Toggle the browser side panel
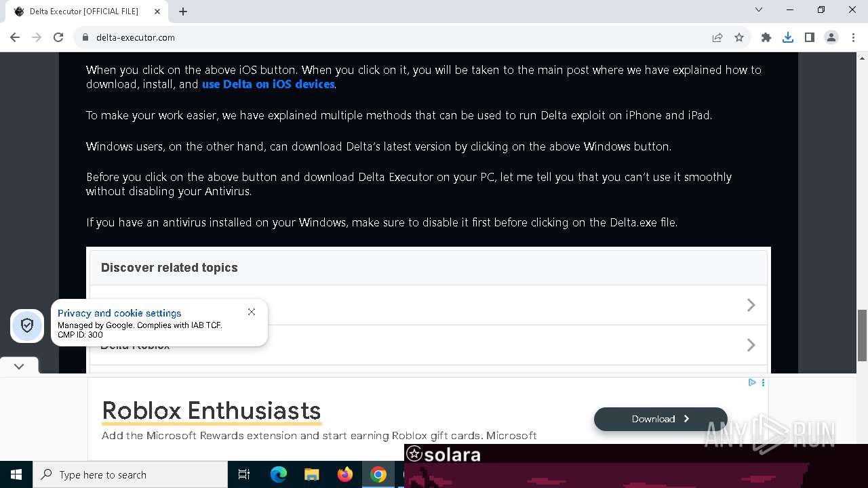 tap(810, 37)
